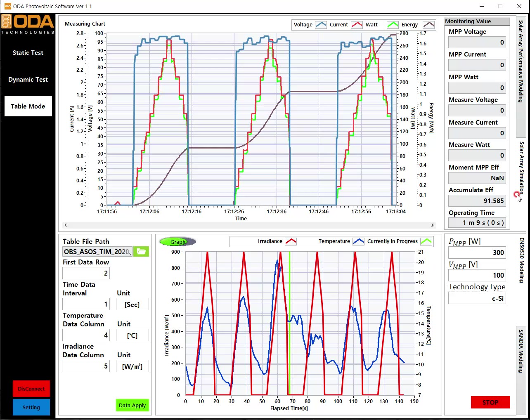Toggle the green Graph switch
Image resolution: width=530 pixels, height=420 pixels.
[177, 242]
